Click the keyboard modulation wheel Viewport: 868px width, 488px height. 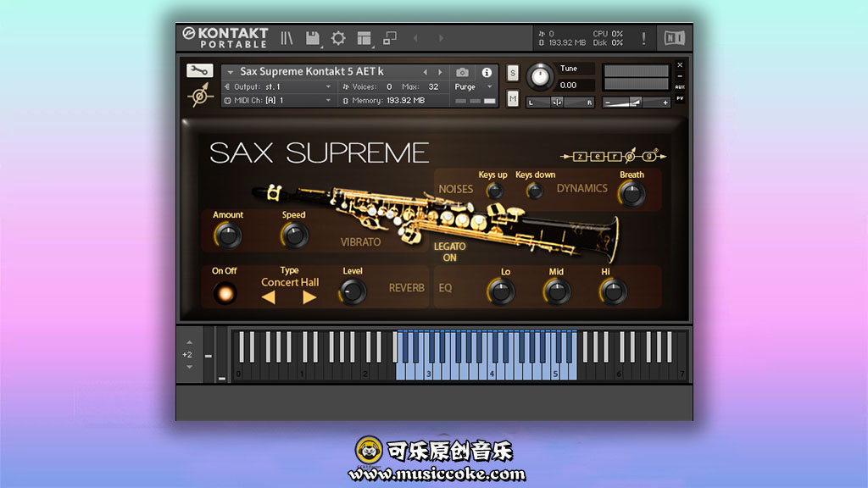(221, 355)
